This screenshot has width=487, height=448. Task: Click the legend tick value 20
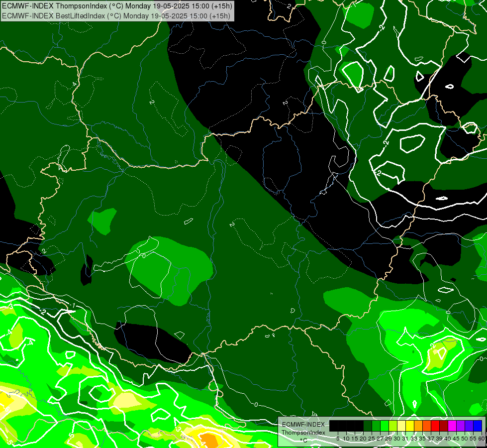[x=363, y=439]
